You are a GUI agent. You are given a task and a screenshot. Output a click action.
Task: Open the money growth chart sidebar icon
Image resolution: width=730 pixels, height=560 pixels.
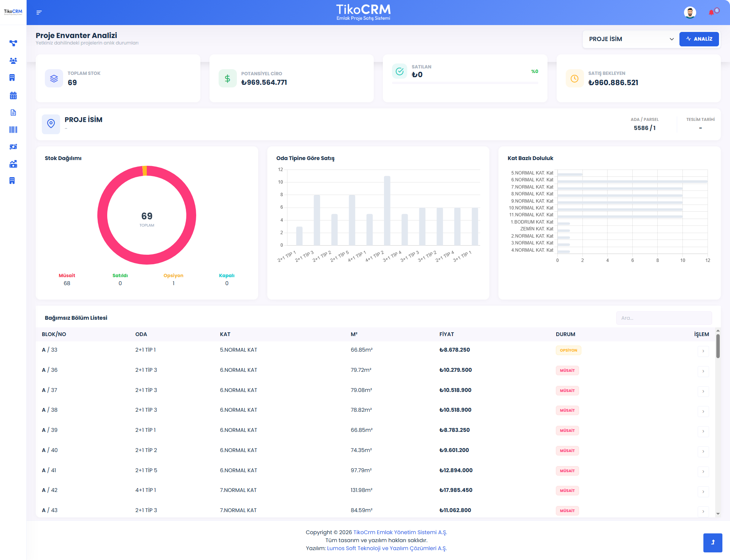click(13, 164)
